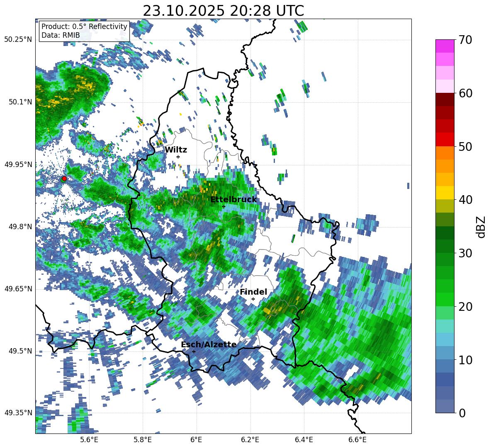Click the 70 tick on colorbar
This screenshot has height=448, width=491.
pos(465,40)
